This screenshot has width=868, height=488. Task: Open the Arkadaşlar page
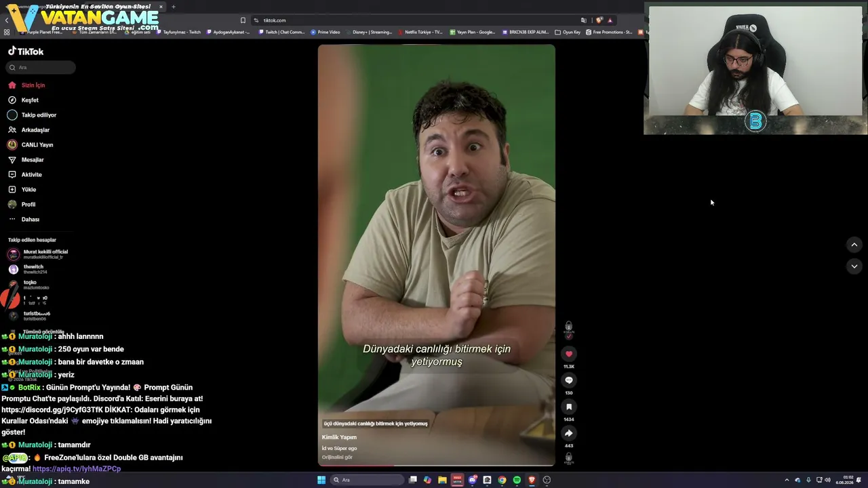tap(28, 130)
